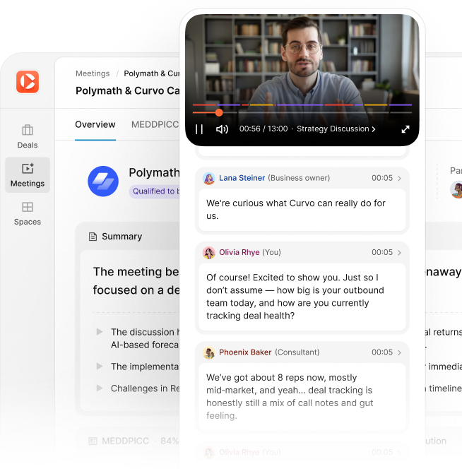Screen dimensions: 462x476
Task: Select 'Of course! Excited to show' message
Action: pyautogui.click(x=302, y=297)
